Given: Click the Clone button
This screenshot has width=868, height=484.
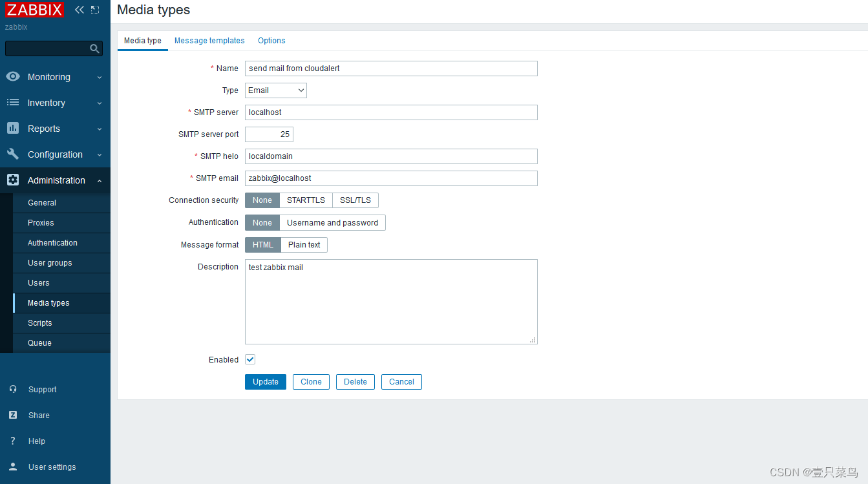Looking at the screenshot, I should click(x=311, y=382).
